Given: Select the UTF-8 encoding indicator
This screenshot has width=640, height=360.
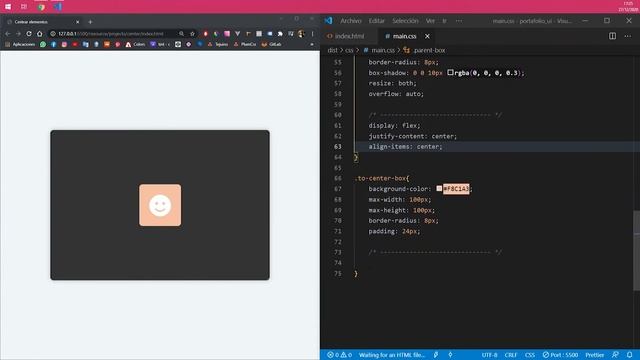Looking at the screenshot, I should (x=489, y=355).
